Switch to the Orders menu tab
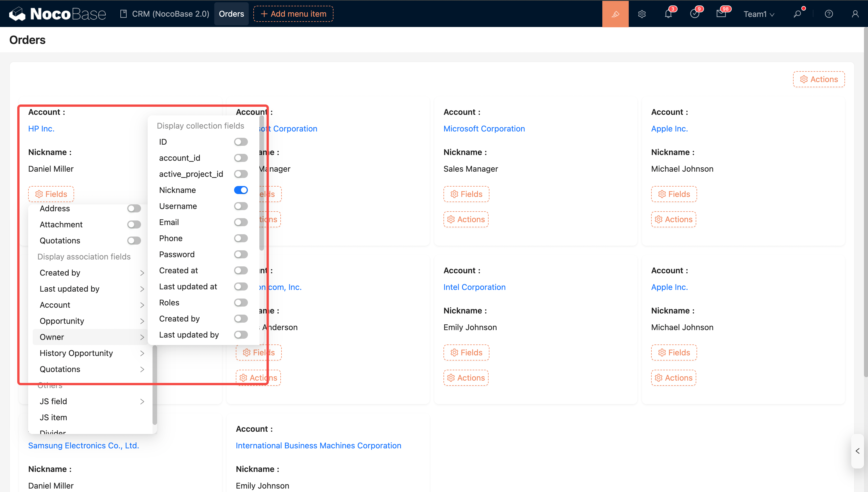The height and width of the screenshot is (492, 868). coord(231,14)
